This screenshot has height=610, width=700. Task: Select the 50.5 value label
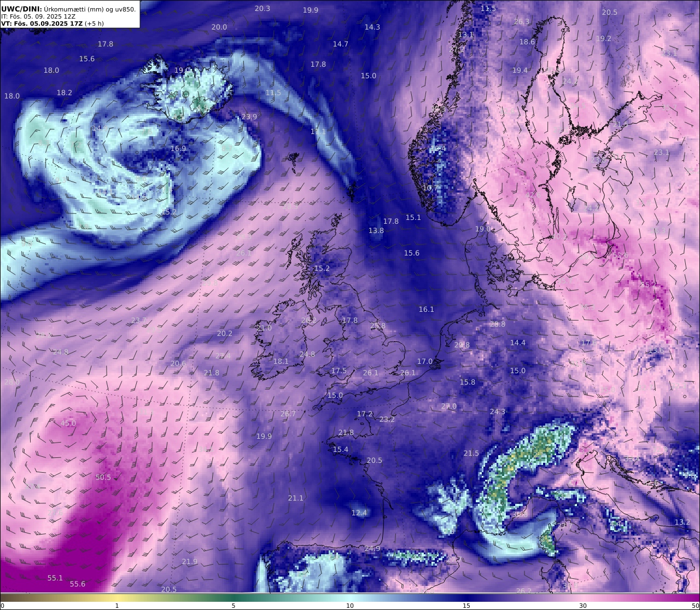pyautogui.click(x=103, y=478)
